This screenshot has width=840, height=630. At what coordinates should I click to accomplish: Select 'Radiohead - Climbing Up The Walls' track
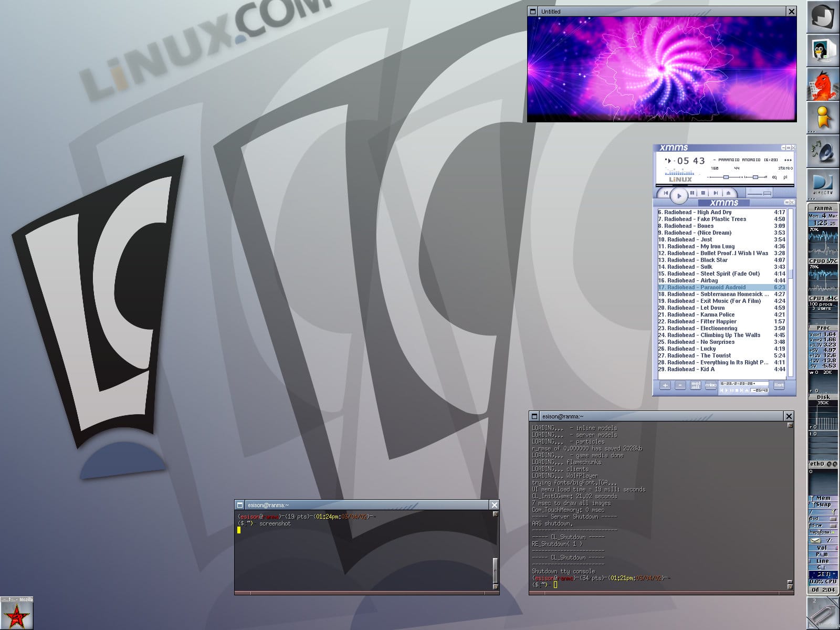click(721, 335)
